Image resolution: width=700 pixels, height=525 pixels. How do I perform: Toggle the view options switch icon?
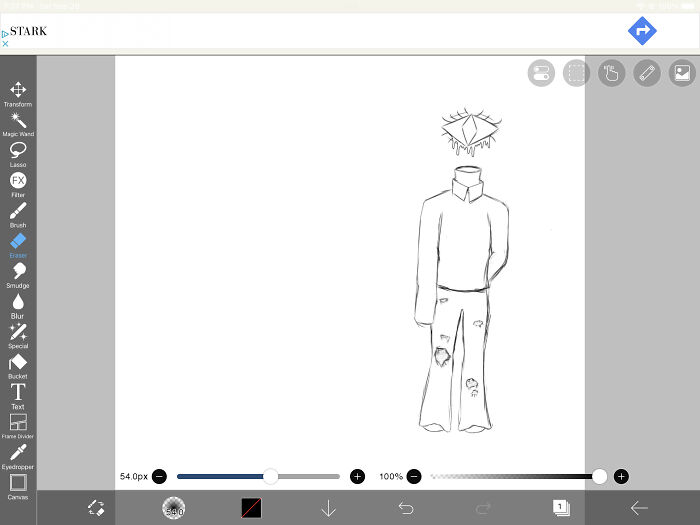[x=541, y=73]
